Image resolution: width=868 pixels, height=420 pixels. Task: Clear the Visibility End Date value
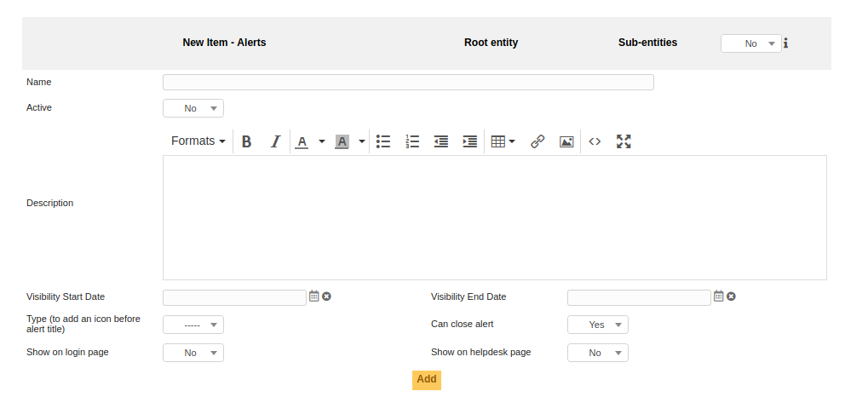click(x=731, y=296)
